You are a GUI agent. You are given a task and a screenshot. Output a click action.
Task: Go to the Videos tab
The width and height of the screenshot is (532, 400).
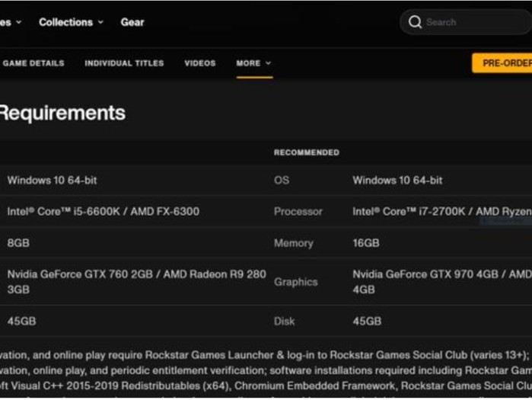[200, 63]
